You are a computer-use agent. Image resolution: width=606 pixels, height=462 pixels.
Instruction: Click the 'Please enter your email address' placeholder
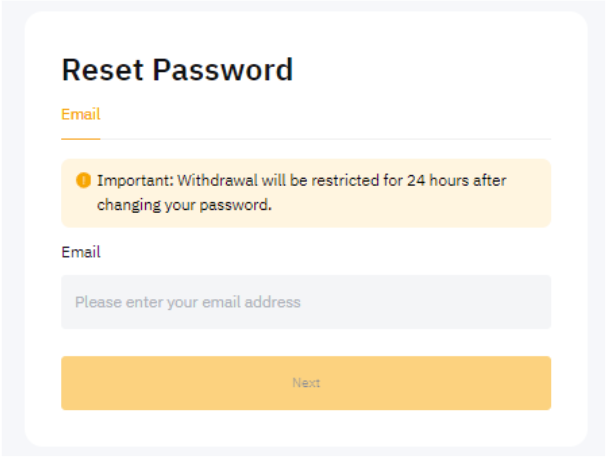pos(188,302)
